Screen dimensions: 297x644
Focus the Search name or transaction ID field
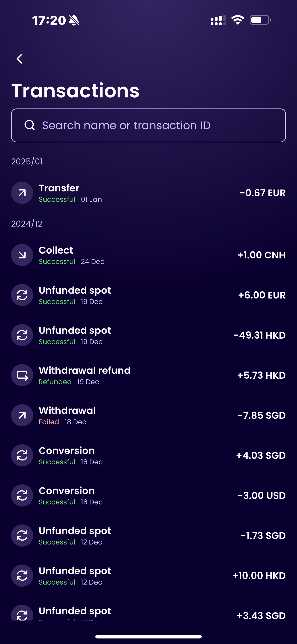coord(150,125)
